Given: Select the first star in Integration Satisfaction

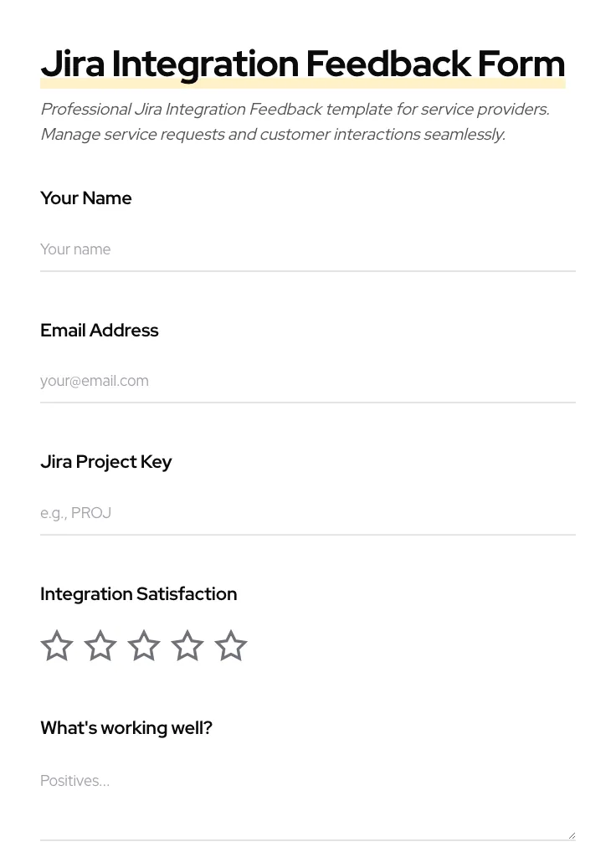Looking at the screenshot, I should [57, 645].
